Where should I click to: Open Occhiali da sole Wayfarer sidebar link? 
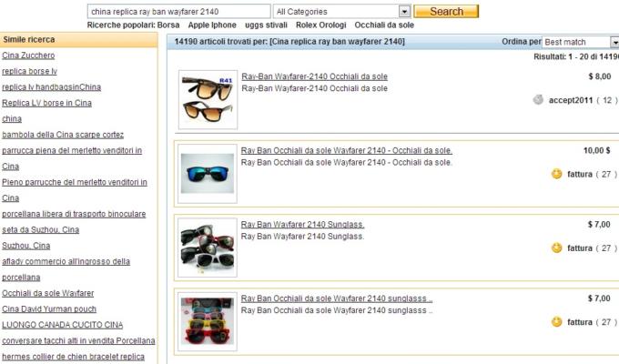point(47,293)
